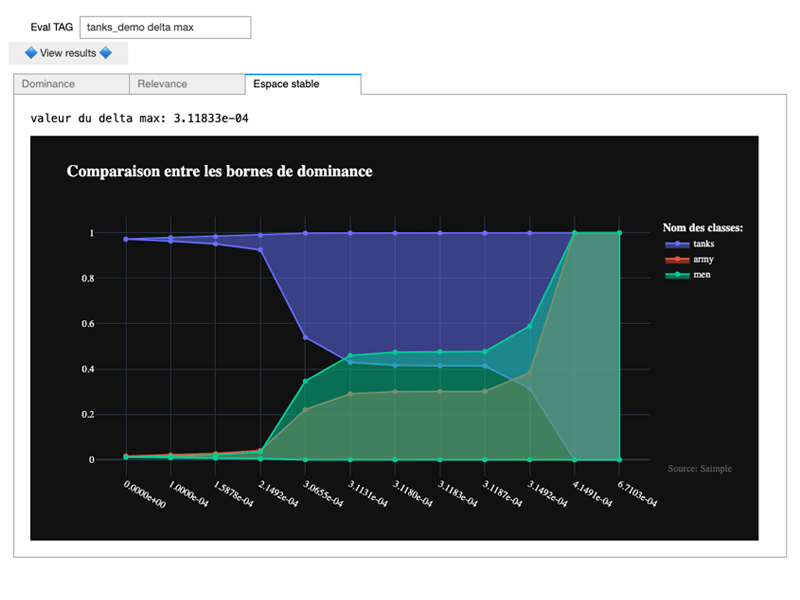Select the Eval TAG input field
The width and height of the screenshot is (800, 600).
[x=165, y=27]
